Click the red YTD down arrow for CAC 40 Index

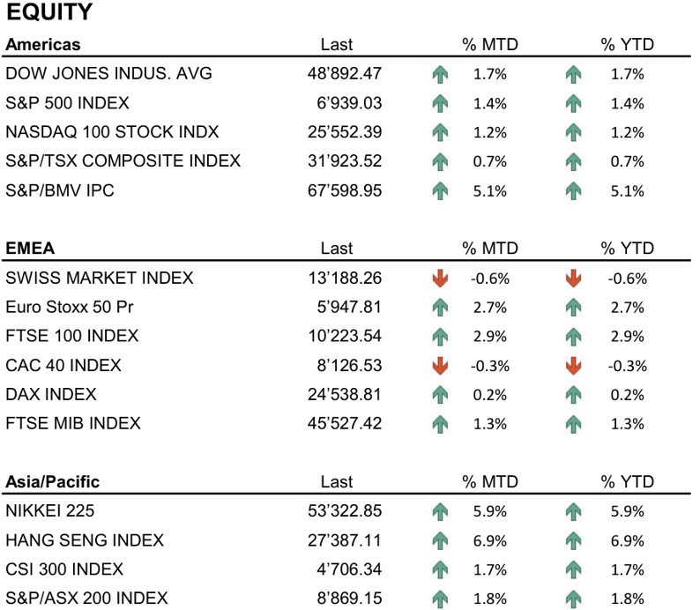(x=573, y=366)
